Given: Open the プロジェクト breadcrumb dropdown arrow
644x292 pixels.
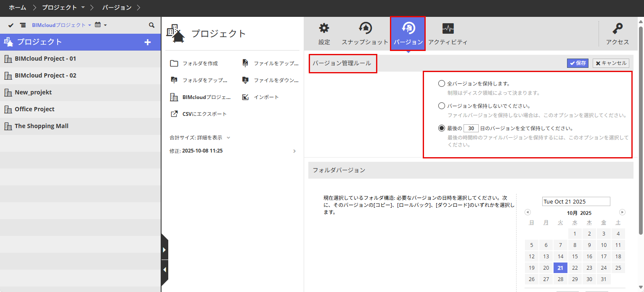Looking at the screenshot, I should tap(83, 8).
